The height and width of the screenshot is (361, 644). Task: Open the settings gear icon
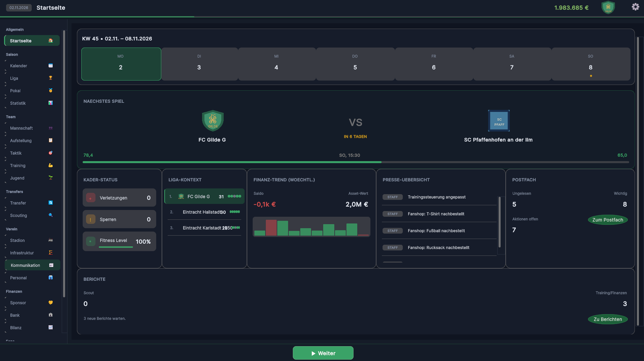point(635,7)
